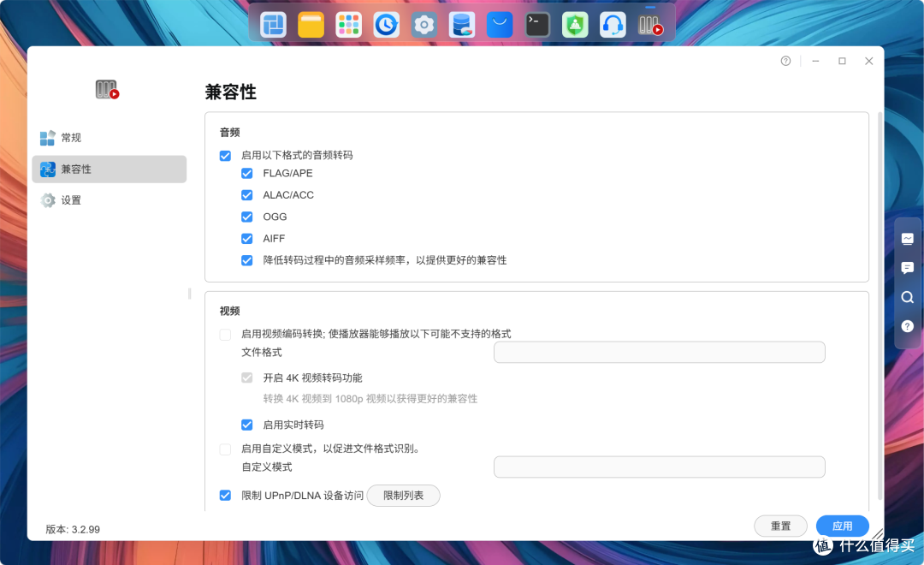This screenshot has width=924, height=565.
Task: Click the 视频 section title
Action: (230, 312)
